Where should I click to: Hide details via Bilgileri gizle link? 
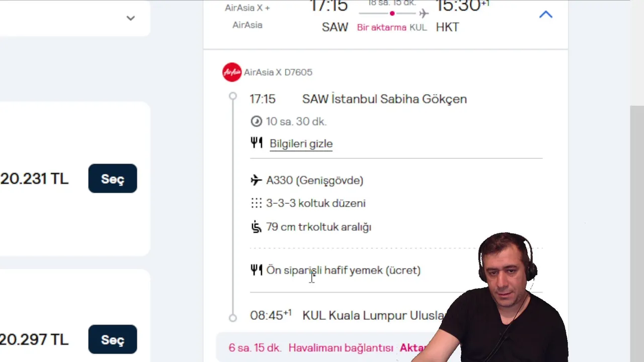301,143
